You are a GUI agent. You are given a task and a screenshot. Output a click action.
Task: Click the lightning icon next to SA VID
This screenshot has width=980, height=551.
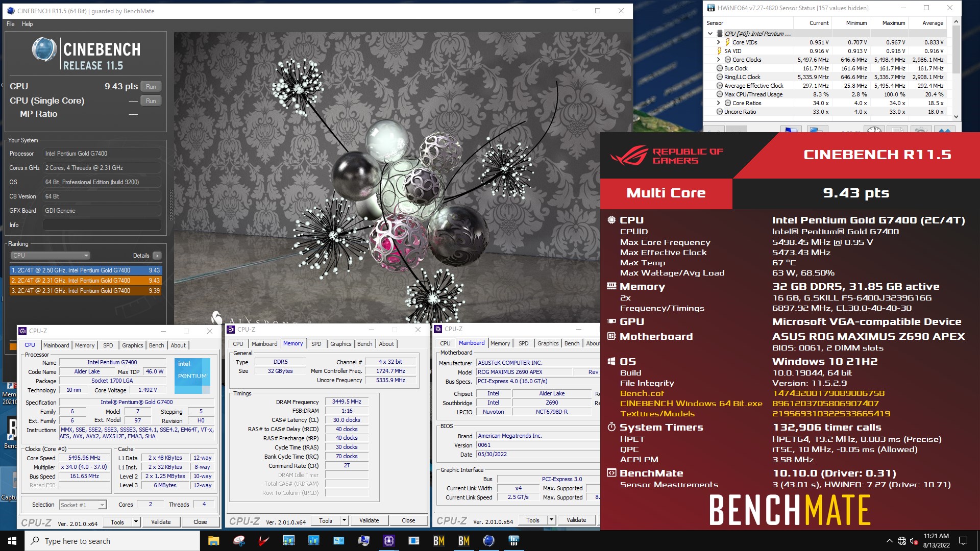pyautogui.click(x=720, y=51)
